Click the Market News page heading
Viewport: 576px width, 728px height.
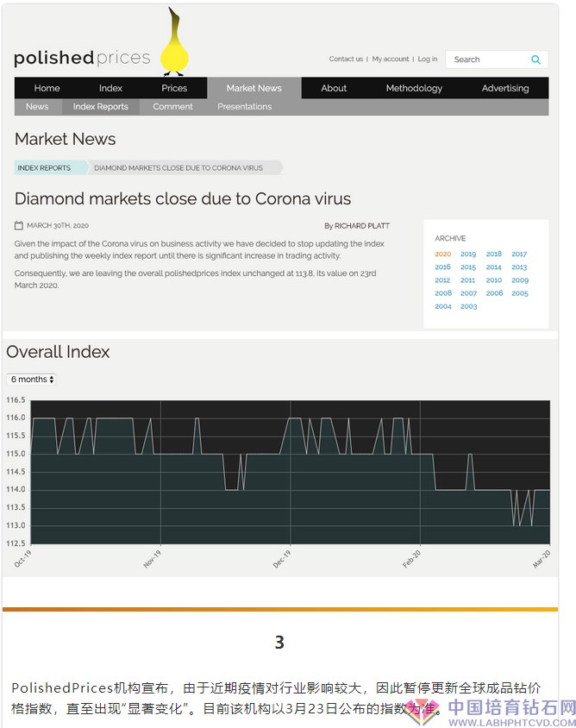point(65,139)
